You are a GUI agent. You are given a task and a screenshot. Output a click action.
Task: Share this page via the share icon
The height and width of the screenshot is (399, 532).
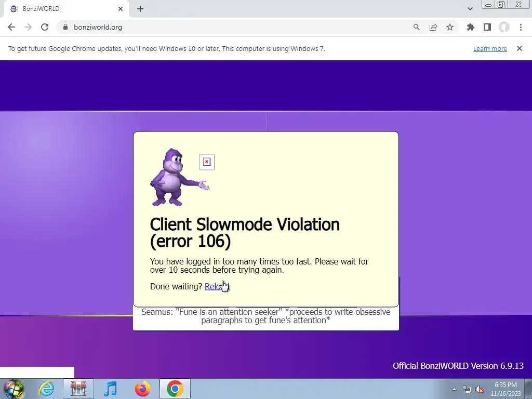point(433,27)
